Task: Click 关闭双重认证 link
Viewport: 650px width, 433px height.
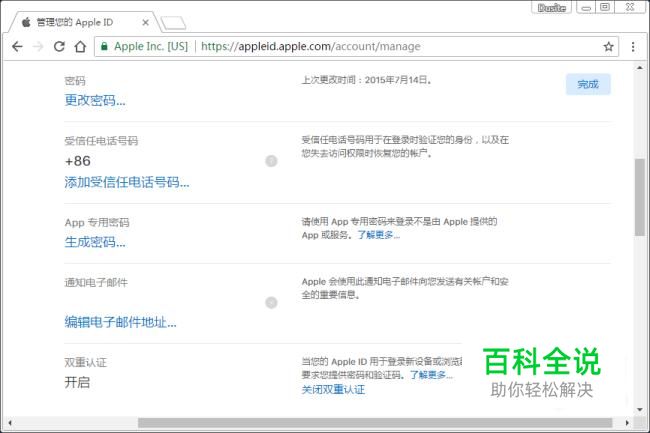Action: tap(333, 389)
